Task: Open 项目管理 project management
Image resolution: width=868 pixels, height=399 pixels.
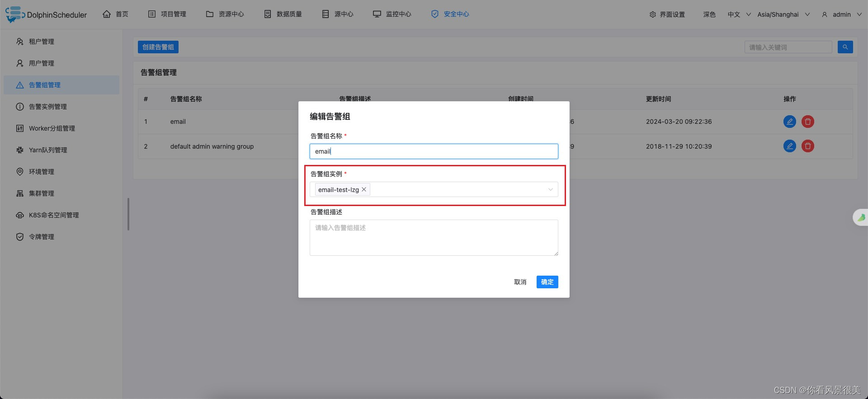Action: point(167,14)
